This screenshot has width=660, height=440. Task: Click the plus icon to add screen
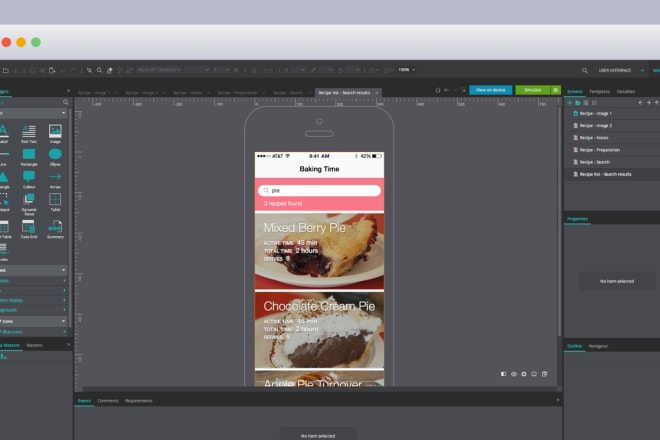click(570, 103)
